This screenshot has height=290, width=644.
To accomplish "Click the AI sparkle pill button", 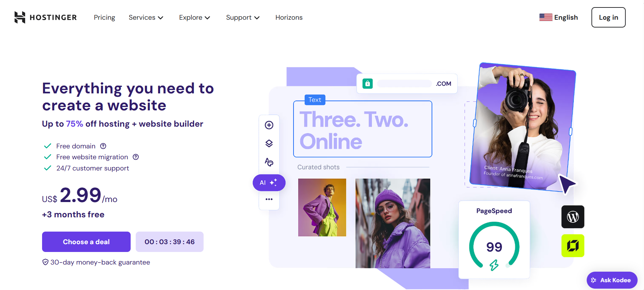I will [x=269, y=183].
